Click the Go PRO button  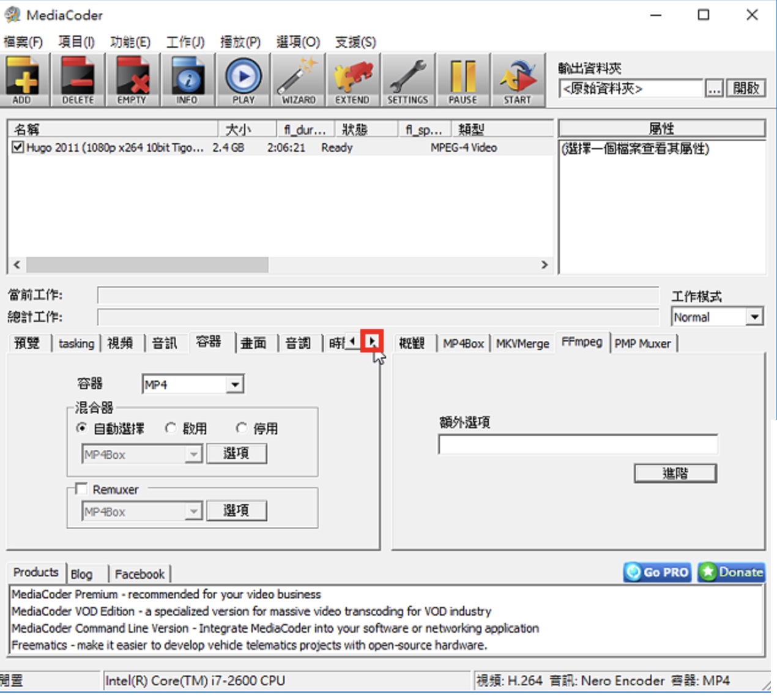[x=657, y=572]
